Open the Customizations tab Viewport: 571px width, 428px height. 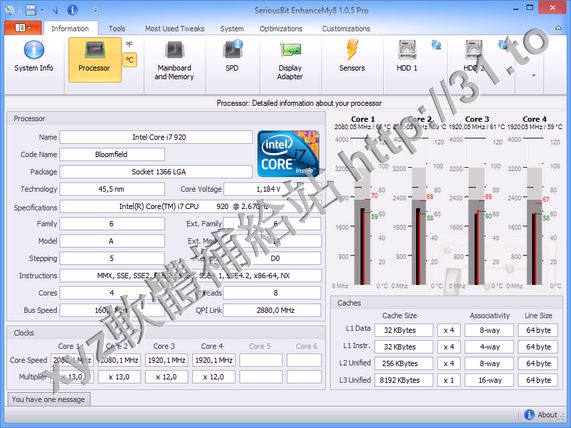pos(346,28)
